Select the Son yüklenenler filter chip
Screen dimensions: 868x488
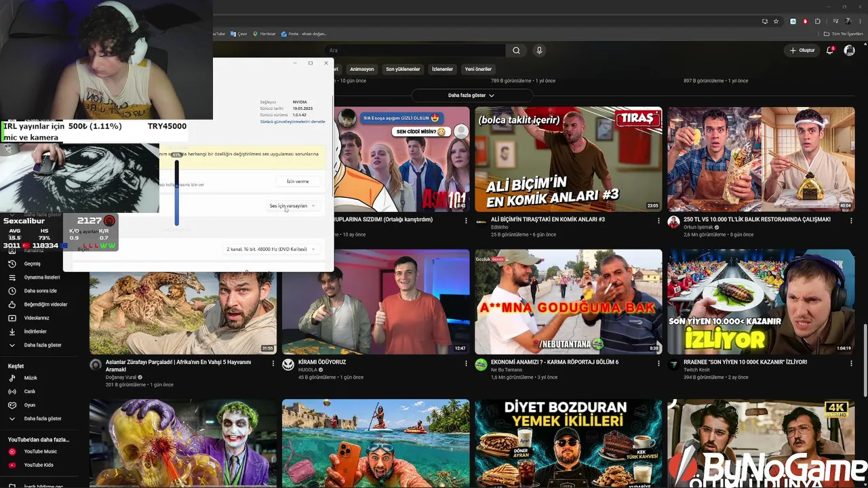point(403,69)
